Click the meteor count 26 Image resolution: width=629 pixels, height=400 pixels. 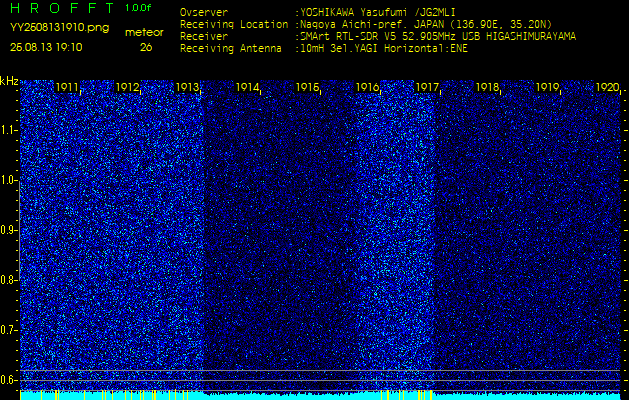[x=146, y=47]
